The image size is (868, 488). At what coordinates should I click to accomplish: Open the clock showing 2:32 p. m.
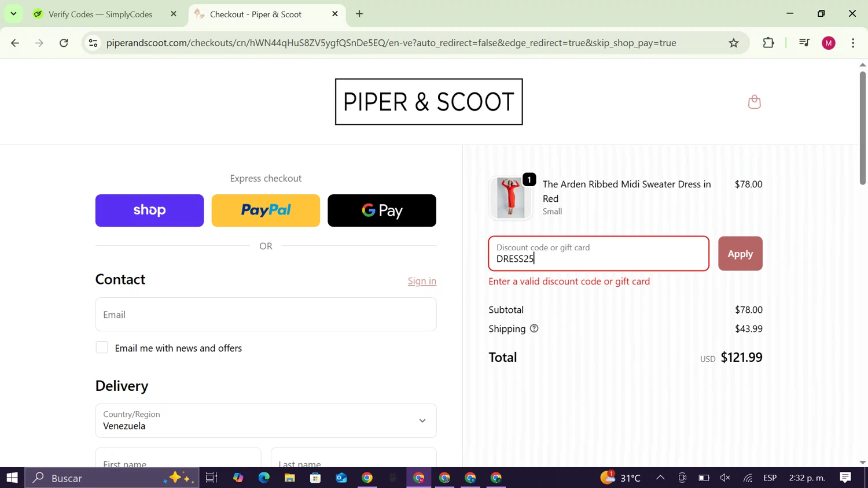point(807,478)
